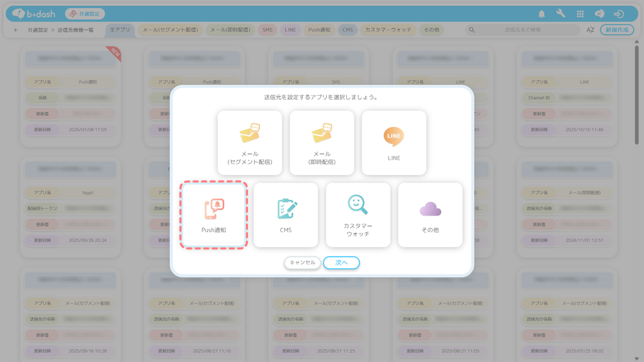Click the キャンセル button
This screenshot has height=362, width=644.
click(x=302, y=262)
